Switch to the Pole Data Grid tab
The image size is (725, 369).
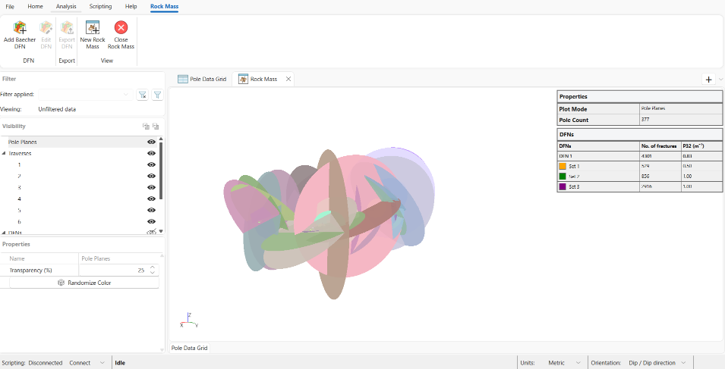[202, 79]
